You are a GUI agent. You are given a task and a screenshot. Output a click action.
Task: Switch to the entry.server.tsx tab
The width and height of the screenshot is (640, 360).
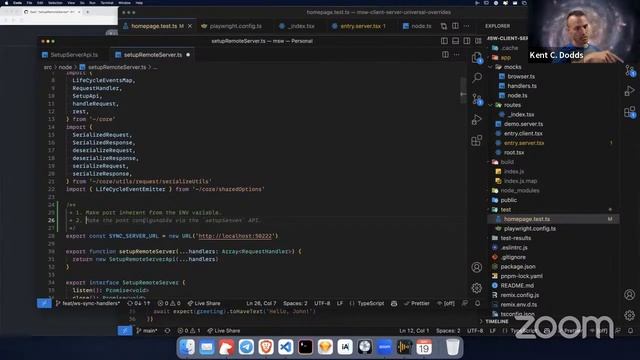click(x=359, y=26)
